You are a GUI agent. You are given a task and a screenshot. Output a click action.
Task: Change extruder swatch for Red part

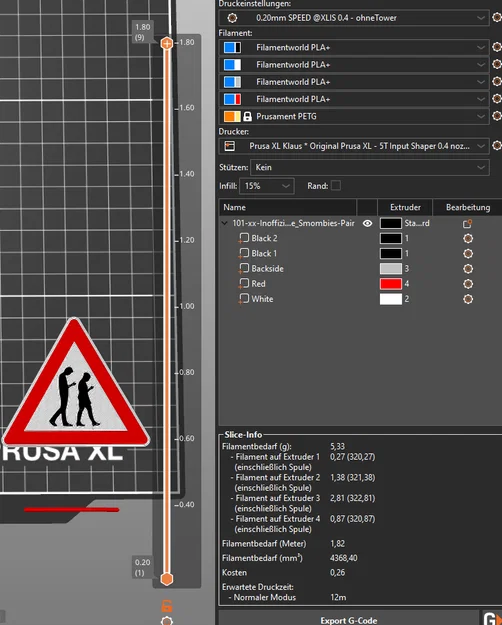point(391,284)
